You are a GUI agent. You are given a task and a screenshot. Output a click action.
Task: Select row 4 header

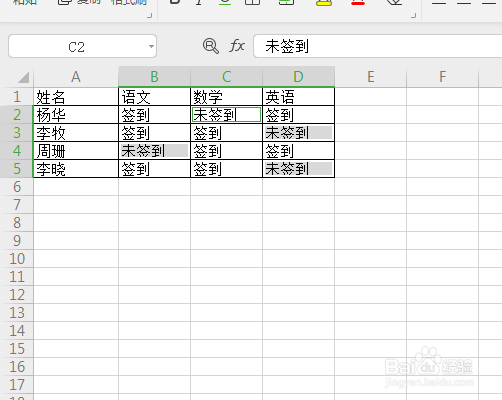tap(17, 151)
